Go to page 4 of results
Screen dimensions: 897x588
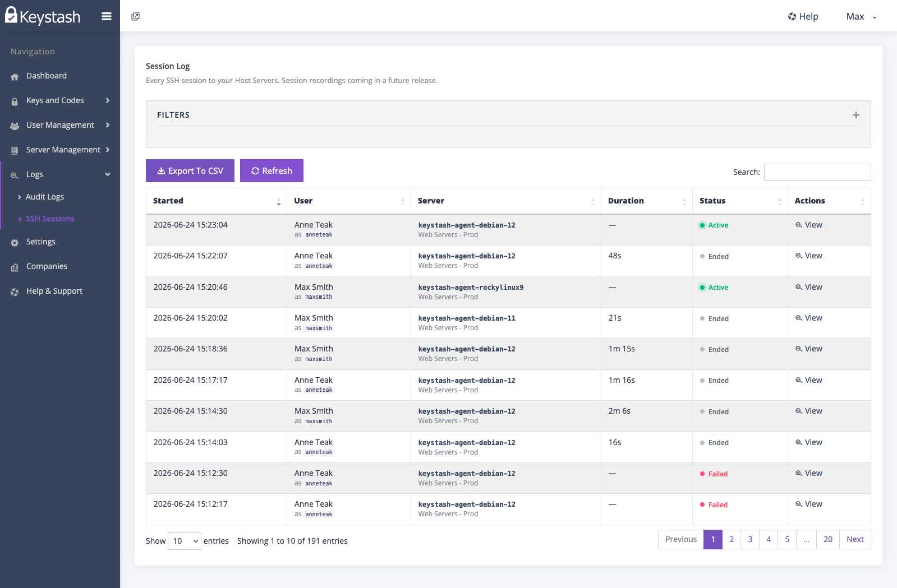tap(769, 539)
